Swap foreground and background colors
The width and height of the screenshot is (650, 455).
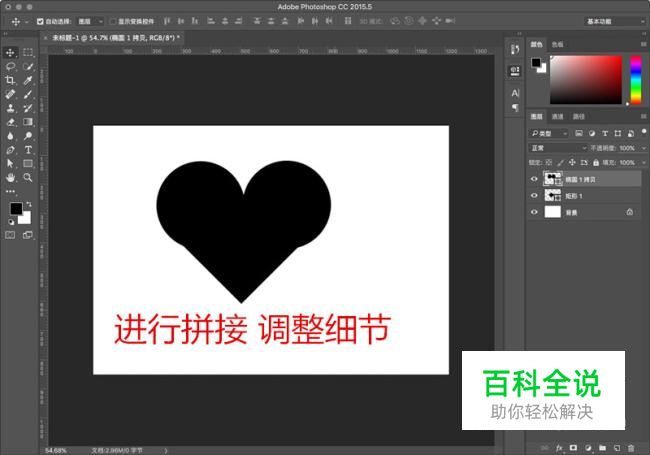[x=29, y=204]
